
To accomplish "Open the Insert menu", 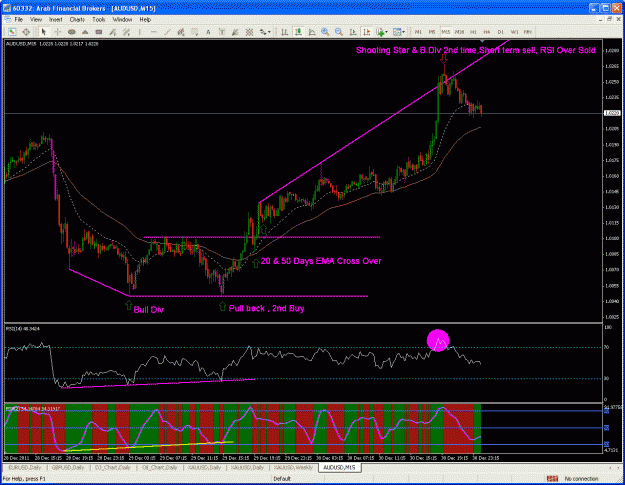I will pos(56,19).
